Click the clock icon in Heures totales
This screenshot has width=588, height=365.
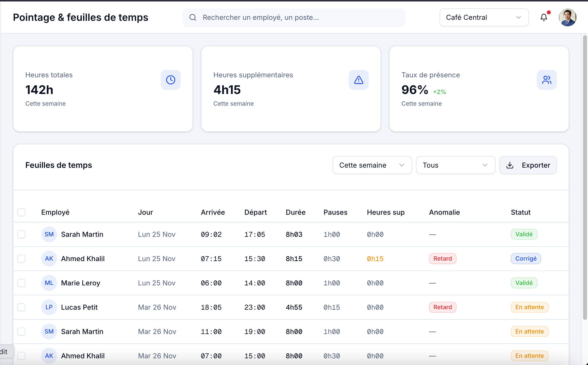pyautogui.click(x=170, y=80)
